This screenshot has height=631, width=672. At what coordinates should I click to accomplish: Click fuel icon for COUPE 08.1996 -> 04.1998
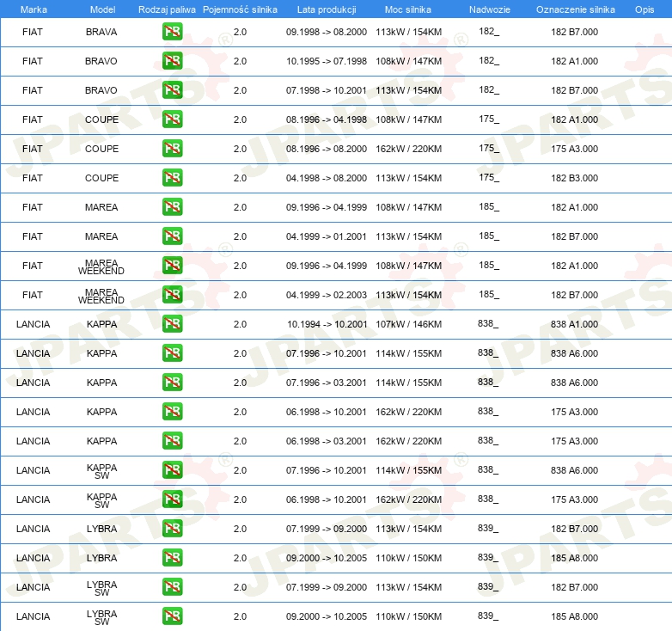(172, 119)
